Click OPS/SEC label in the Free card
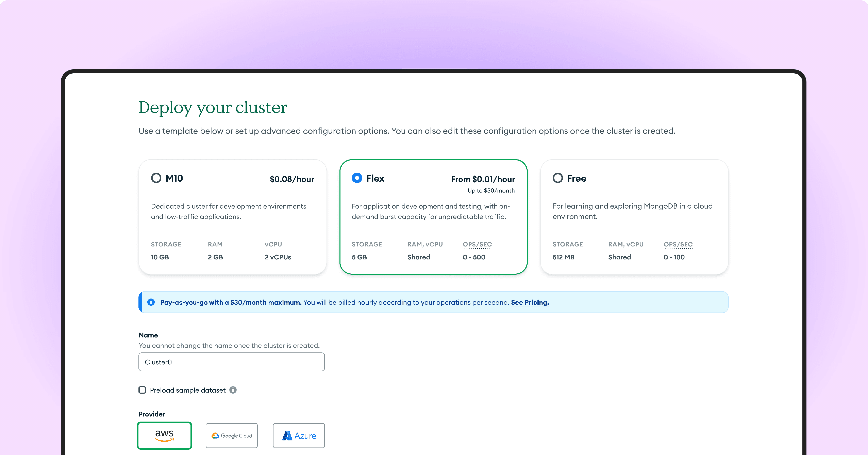This screenshot has height=455, width=868. pyautogui.click(x=678, y=244)
